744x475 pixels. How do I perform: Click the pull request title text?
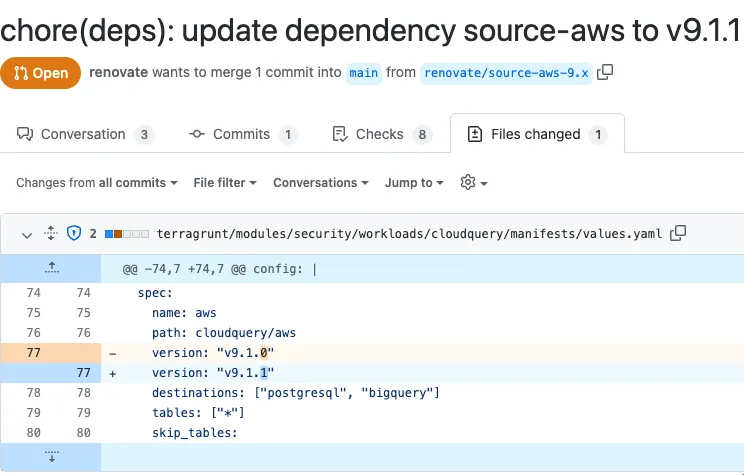(x=370, y=30)
